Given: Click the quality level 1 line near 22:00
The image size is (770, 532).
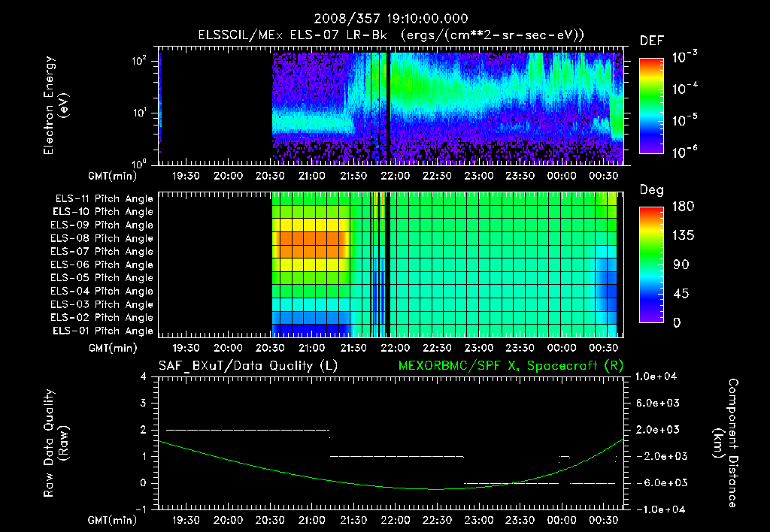Looking at the screenshot, I should pos(397,456).
